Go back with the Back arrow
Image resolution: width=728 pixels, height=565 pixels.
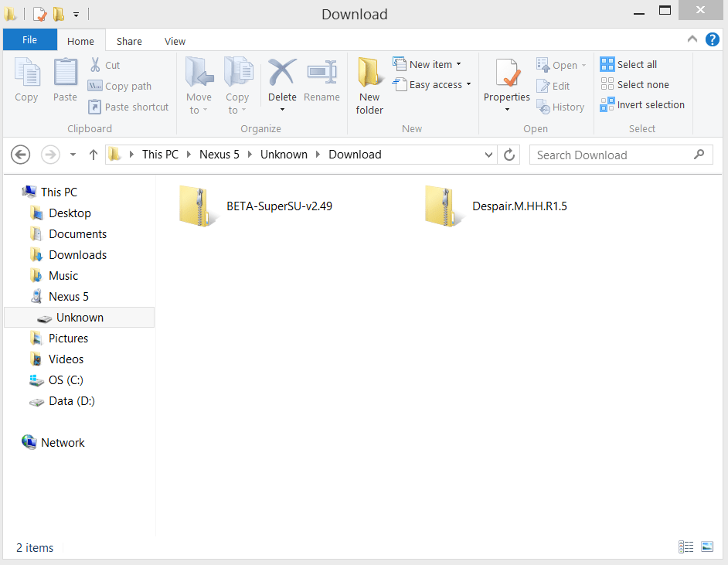pyautogui.click(x=20, y=155)
